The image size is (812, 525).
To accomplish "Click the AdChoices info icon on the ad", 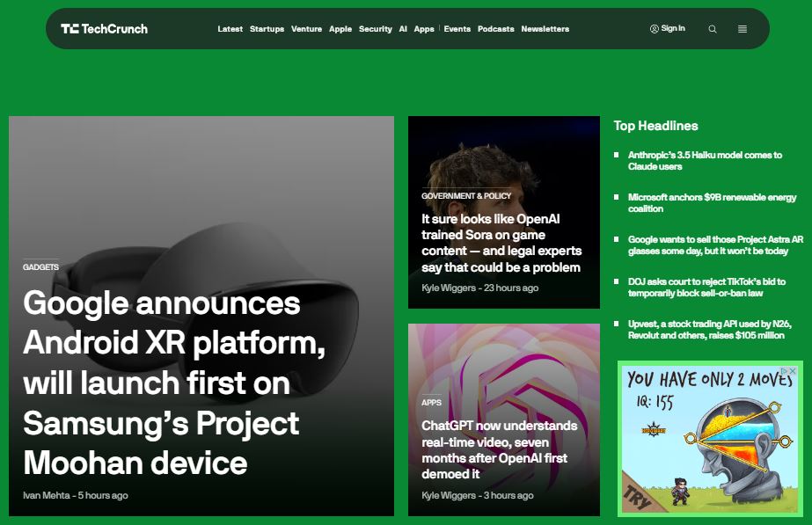I will [x=785, y=371].
